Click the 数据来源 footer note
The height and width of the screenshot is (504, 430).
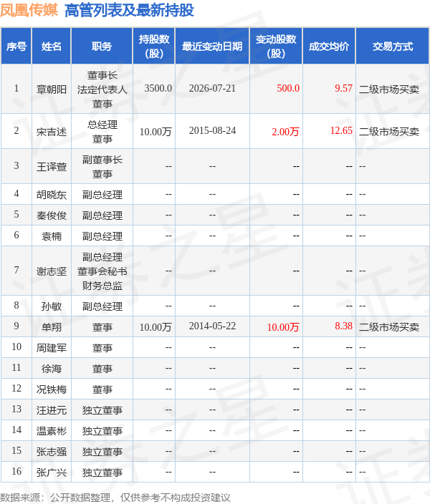[x=115, y=498]
